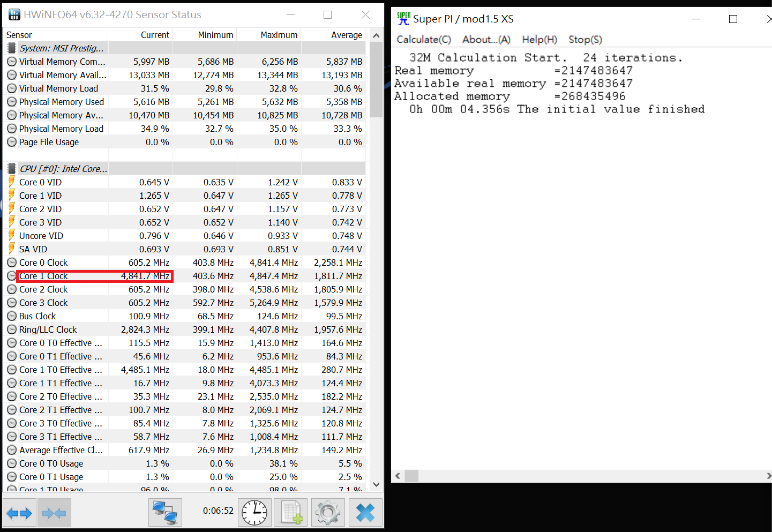Image resolution: width=772 pixels, height=532 pixels.
Task: Click the 32M Calculation Start line in Super PI
Action: (x=546, y=57)
